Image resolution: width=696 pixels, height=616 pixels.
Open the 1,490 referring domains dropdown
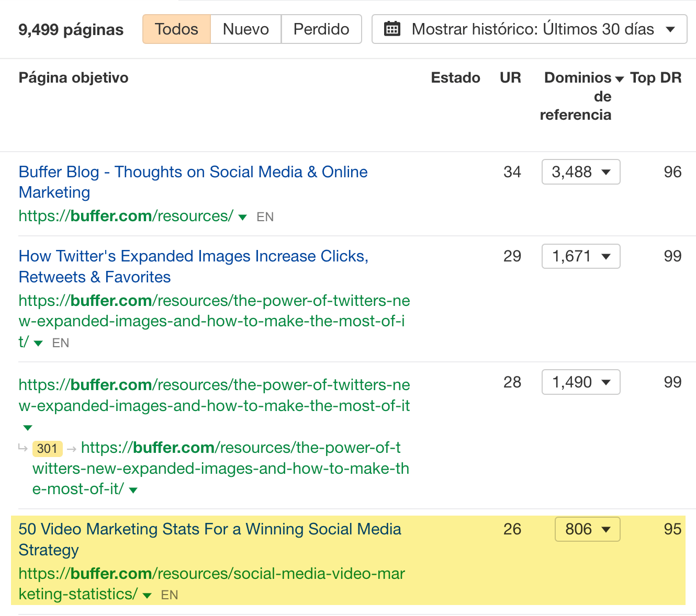(580, 382)
